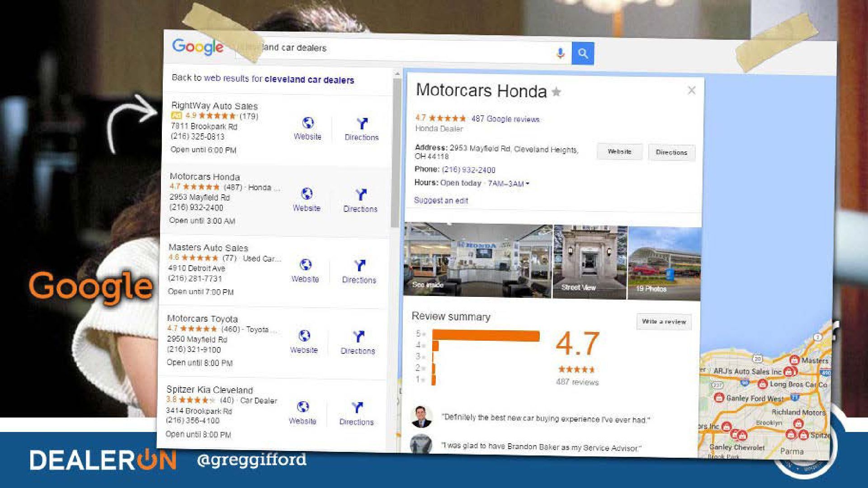Click the Ganley Ford West map pin
Screen dimensions: 868x488
pyautogui.click(x=719, y=398)
